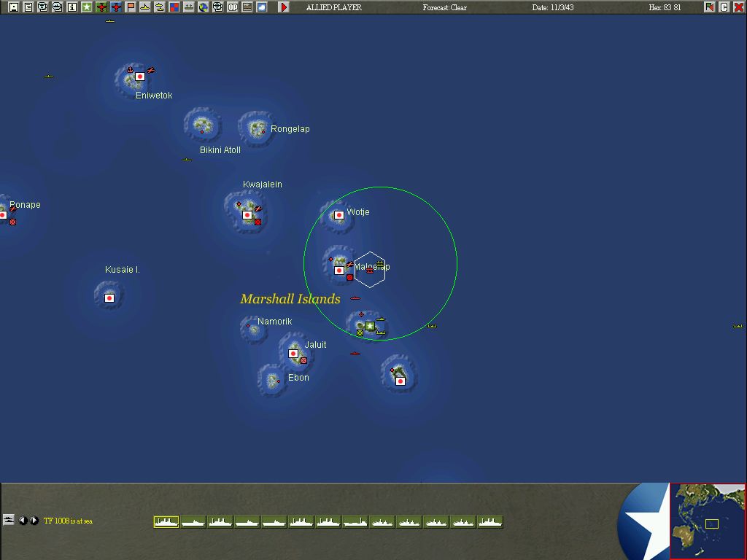
Task: Click the yellow ship silhouette toolbar icon
Action: coord(145,7)
